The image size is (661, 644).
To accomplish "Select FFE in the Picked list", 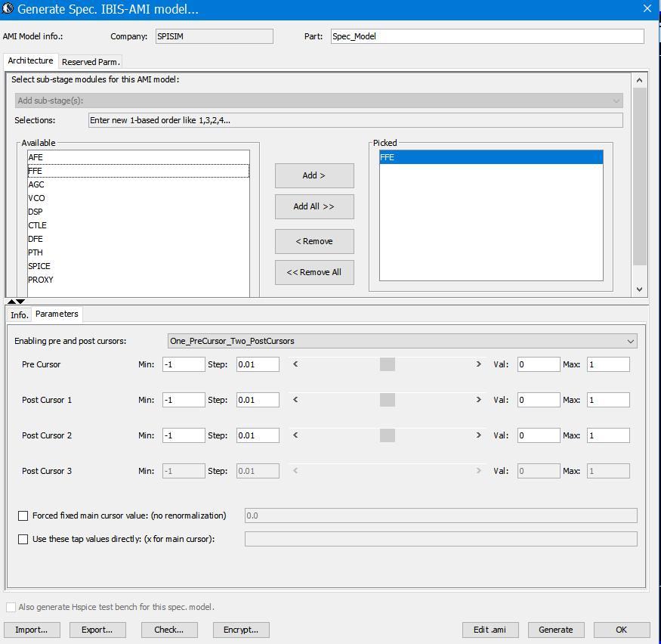I will (x=490, y=157).
